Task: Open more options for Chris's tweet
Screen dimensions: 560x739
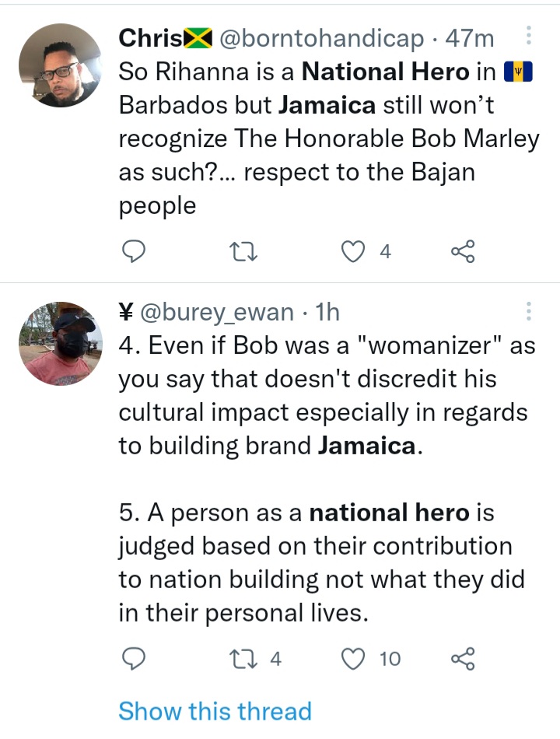Action: pyautogui.click(x=529, y=35)
